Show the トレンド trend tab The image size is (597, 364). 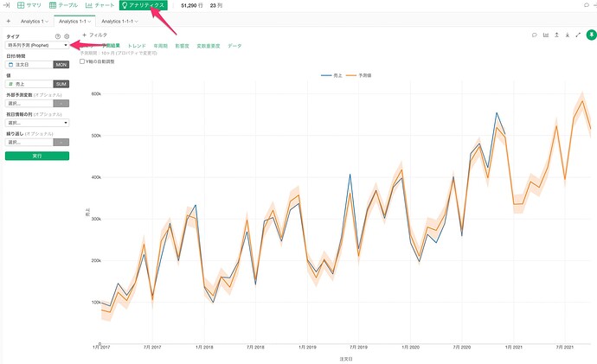(x=137, y=46)
